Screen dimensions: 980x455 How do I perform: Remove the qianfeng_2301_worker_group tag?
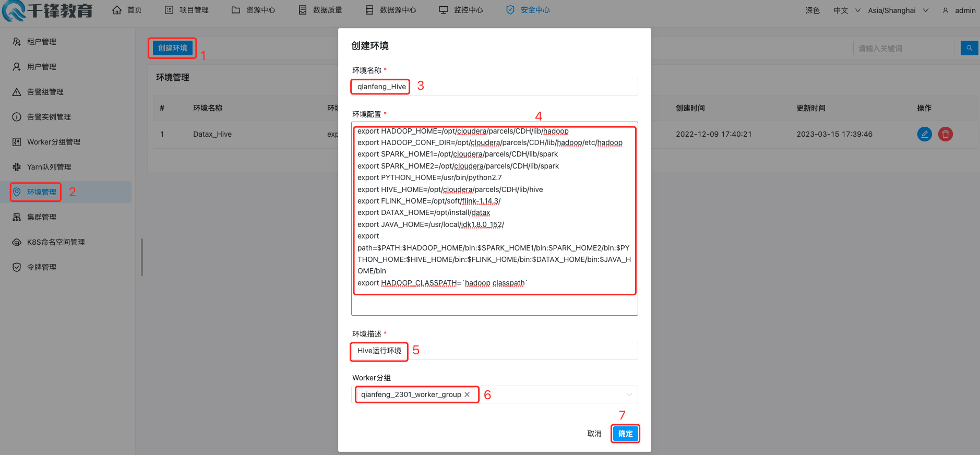467,394
